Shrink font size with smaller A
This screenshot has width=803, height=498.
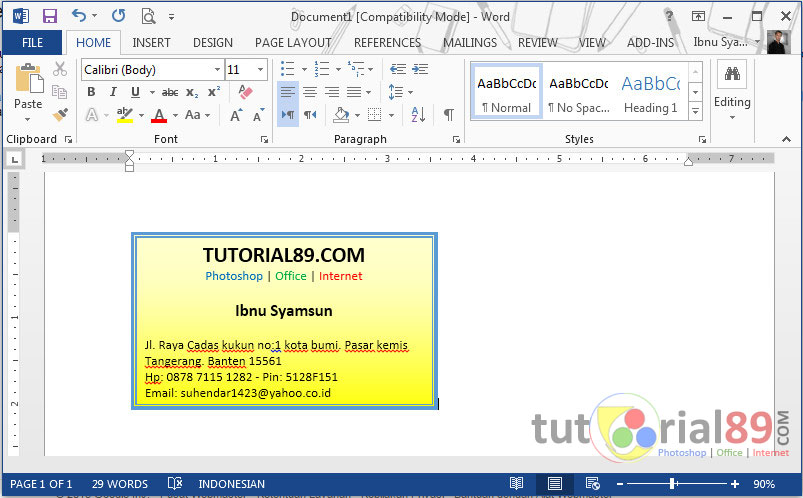click(259, 115)
